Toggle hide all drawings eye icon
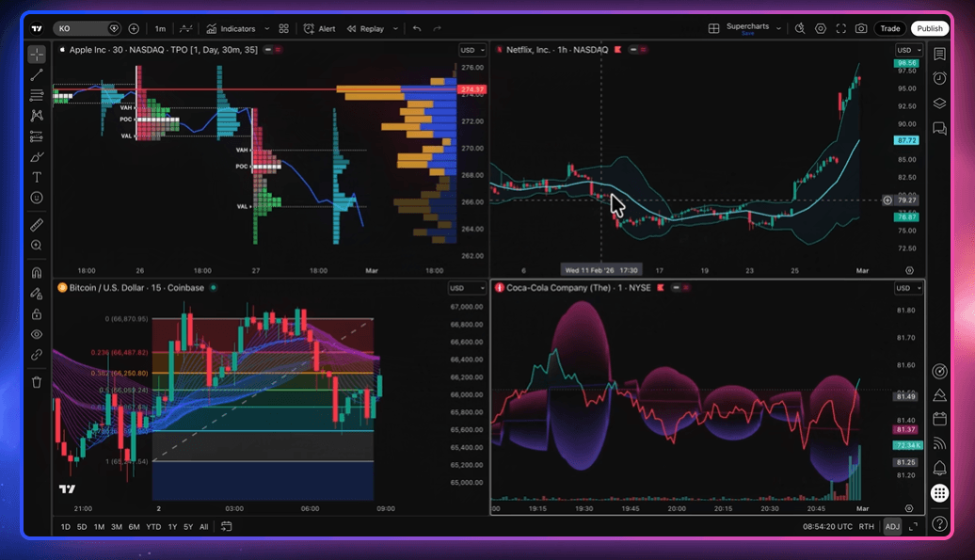 (37, 334)
